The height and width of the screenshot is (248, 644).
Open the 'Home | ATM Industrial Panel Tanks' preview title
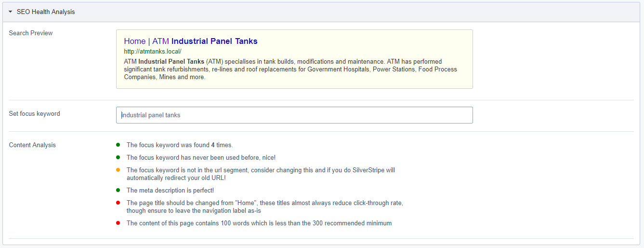coord(190,41)
